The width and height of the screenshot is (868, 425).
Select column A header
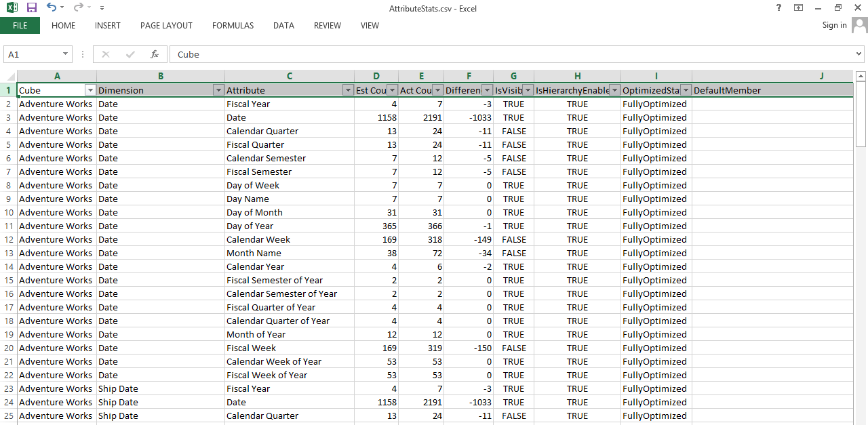(57, 76)
